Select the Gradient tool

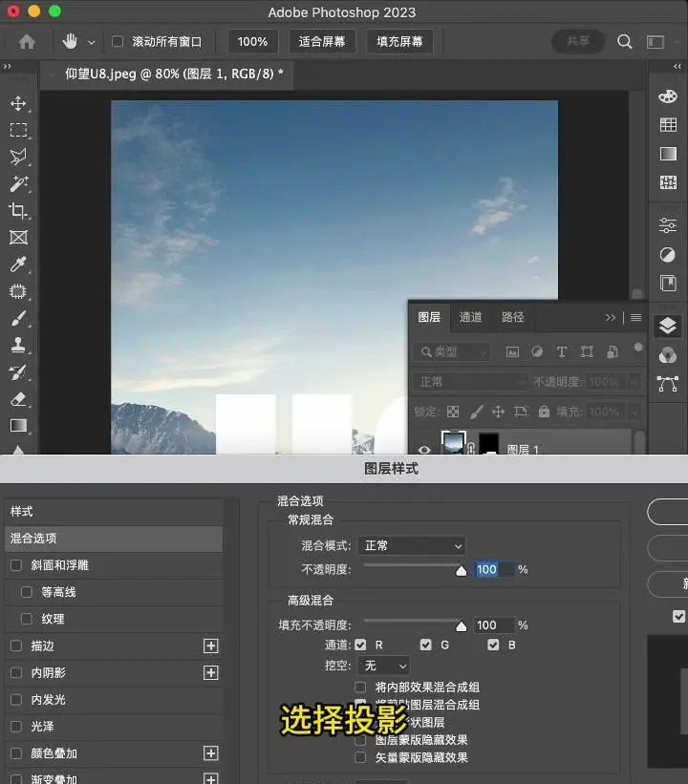[x=18, y=426]
